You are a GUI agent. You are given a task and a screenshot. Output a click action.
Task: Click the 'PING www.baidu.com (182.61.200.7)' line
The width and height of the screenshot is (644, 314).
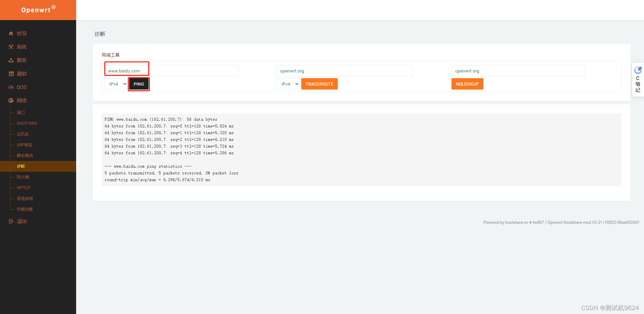pyautogui.click(x=161, y=119)
